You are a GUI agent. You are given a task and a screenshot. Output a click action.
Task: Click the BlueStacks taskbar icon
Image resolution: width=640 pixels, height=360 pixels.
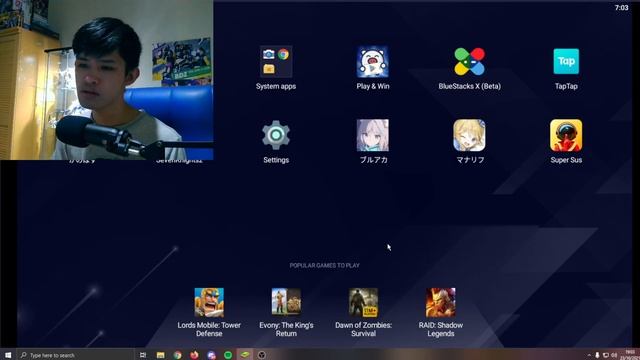[x=244, y=355]
